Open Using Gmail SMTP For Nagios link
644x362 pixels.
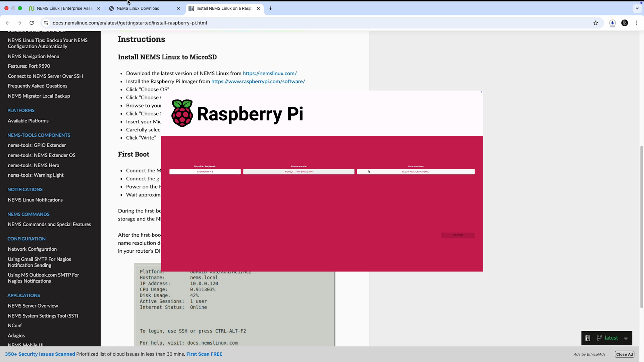(39, 262)
